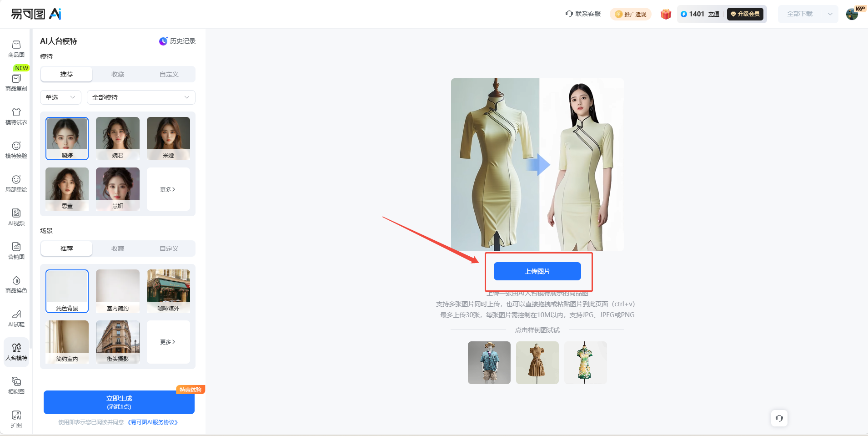The width and height of the screenshot is (868, 436).
Task: Select model 慧妍
Action: pyautogui.click(x=118, y=189)
